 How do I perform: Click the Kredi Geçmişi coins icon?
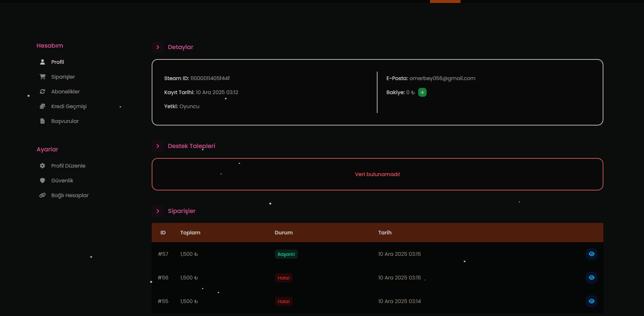tap(42, 106)
